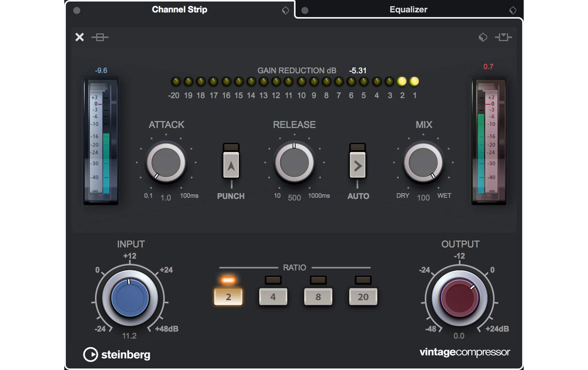Select ratio 4 for compression

click(x=273, y=296)
